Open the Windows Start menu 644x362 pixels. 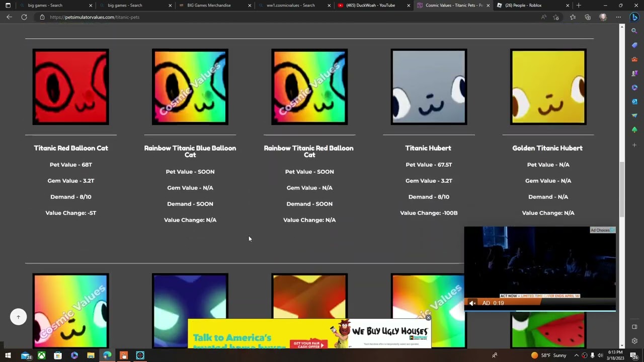click(8, 355)
